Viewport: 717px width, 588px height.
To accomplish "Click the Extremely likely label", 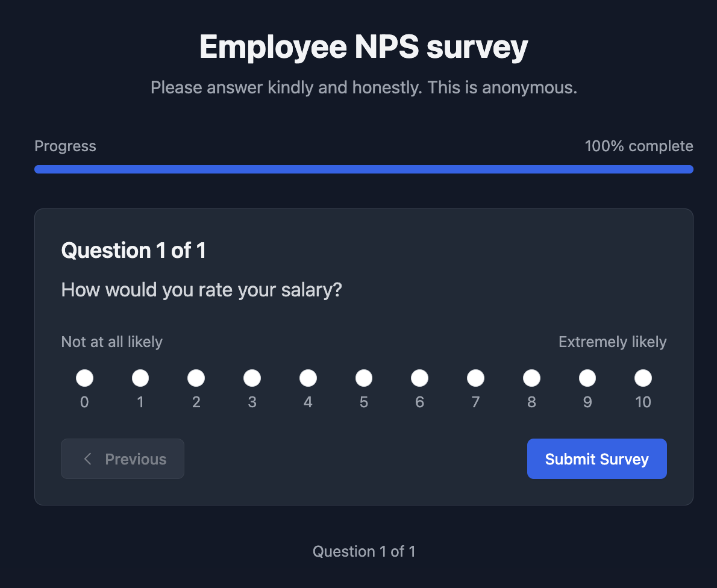I will pos(612,342).
